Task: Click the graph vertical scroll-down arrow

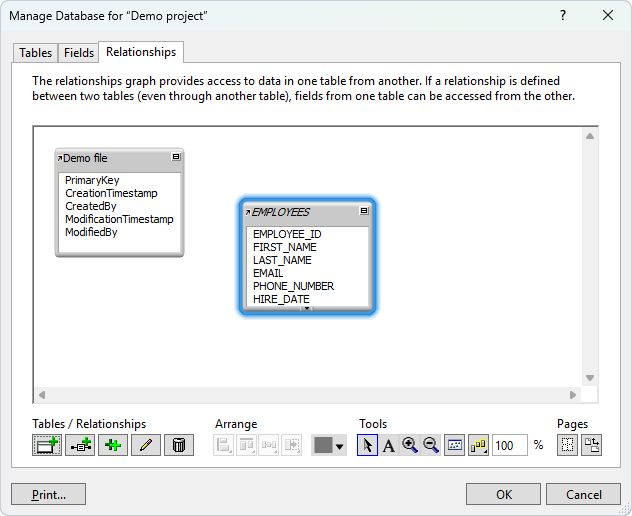Action: [x=590, y=378]
